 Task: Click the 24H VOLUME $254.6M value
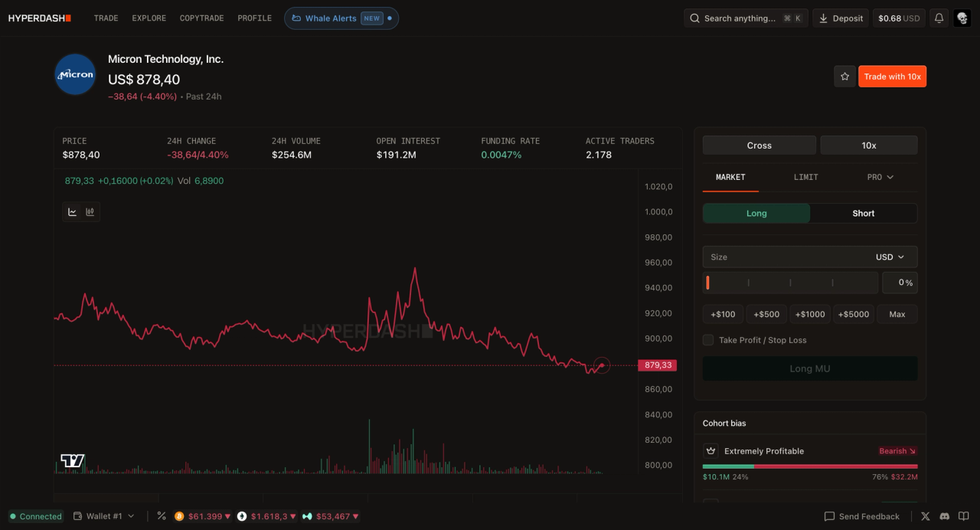292,155
